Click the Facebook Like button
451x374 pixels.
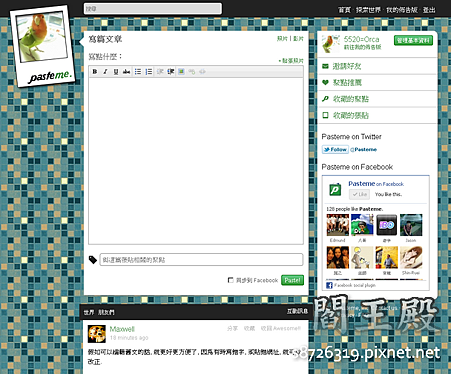(359, 194)
